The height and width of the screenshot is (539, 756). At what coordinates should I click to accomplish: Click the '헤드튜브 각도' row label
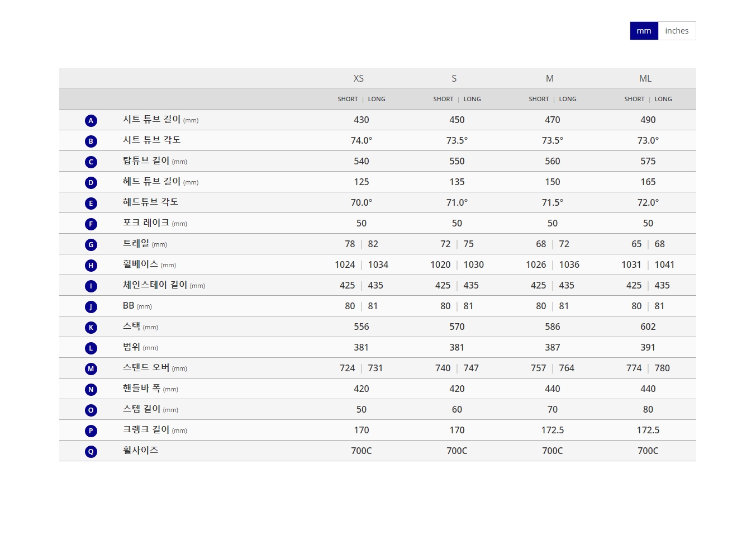click(x=150, y=202)
